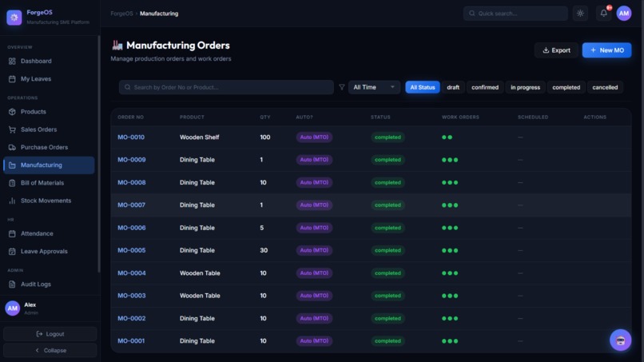Open Dashboard from the sidebar
The height and width of the screenshot is (362, 644).
pyautogui.click(x=49, y=61)
